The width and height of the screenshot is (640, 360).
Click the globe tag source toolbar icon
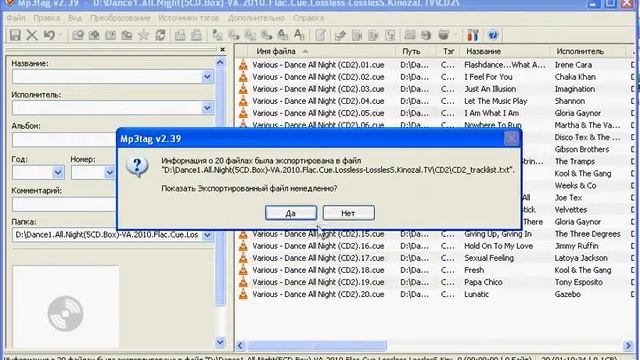pyautogui.click(x=426, y=35)
